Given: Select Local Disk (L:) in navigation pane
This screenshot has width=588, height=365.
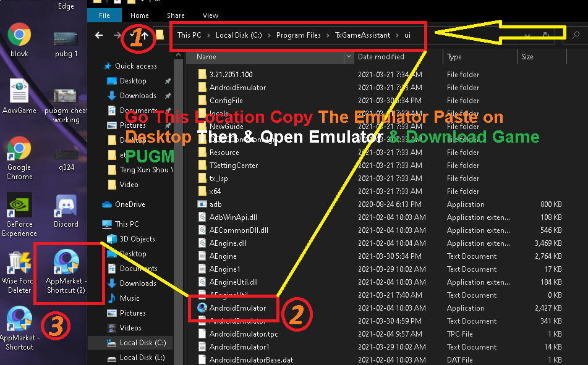Looking at the screenshot, I should pyautogui.click(x=137, y=358).
